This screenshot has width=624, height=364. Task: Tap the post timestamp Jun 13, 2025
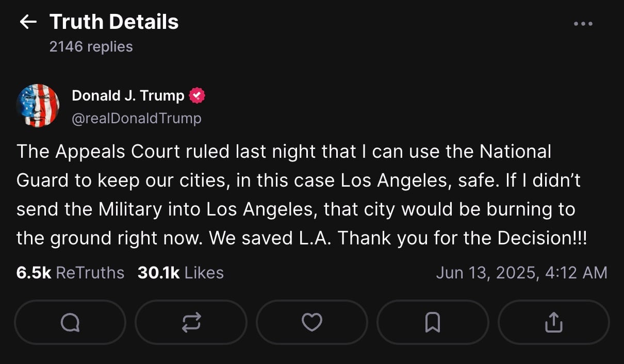point(522,272)
